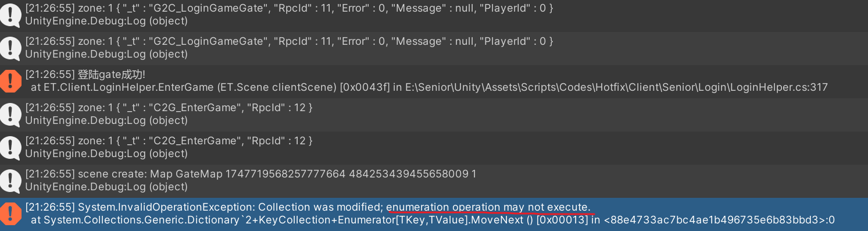
Task: Click UnityEngine.Debug:Log line under scene create
Action: tap(106, 187)
